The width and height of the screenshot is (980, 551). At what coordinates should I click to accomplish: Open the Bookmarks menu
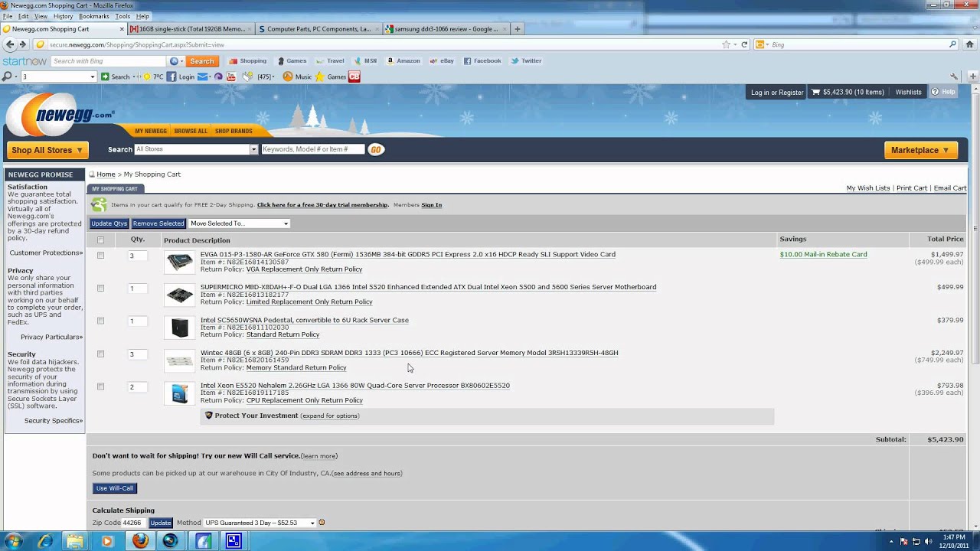pos(94,16)
